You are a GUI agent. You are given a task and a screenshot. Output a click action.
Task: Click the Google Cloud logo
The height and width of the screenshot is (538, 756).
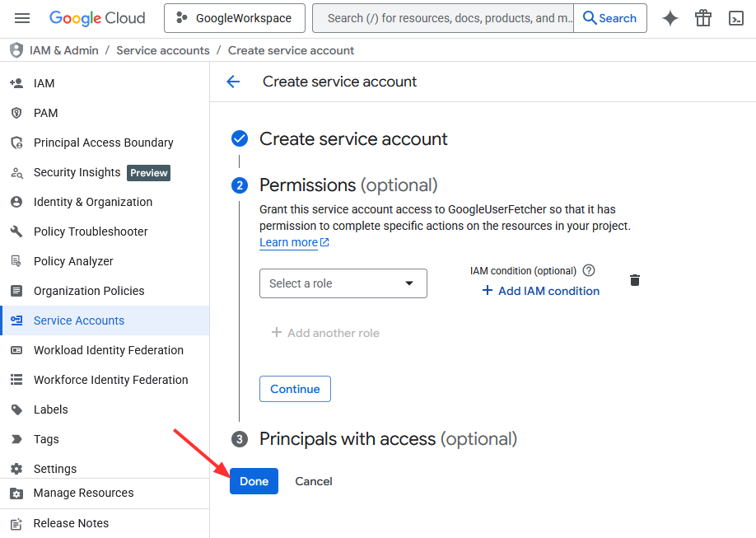pyautogui.click(x=97, y=18)
